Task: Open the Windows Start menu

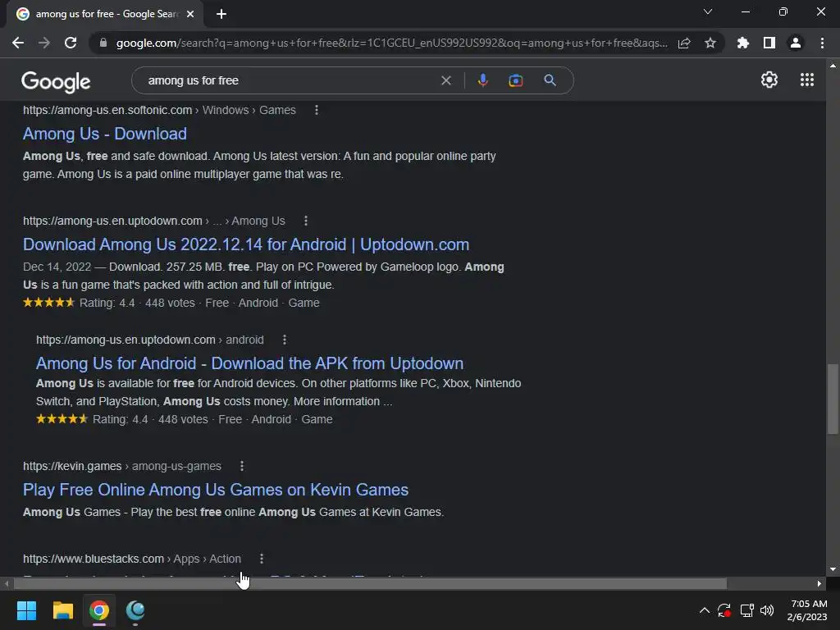Action: (26, 610)
